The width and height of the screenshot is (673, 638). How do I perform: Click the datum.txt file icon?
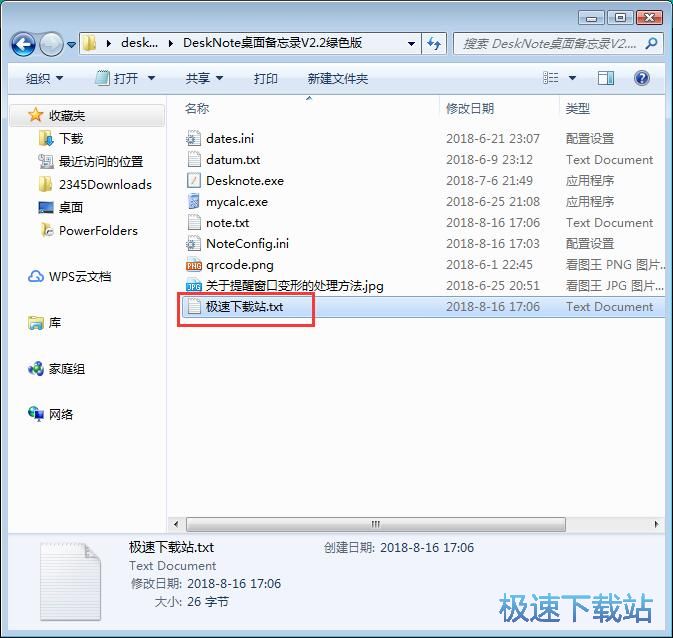coord(194,159)
